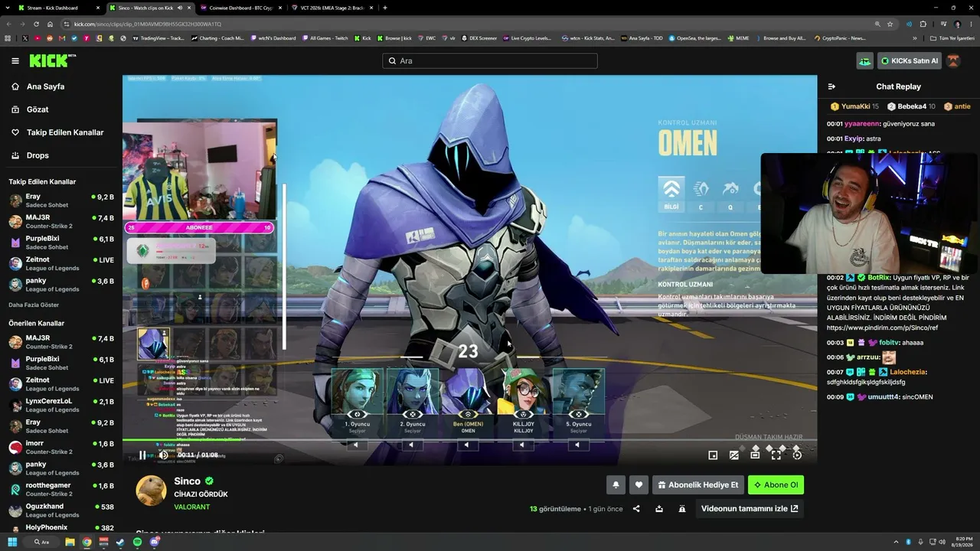The image size is (980, 551).
Task: Open recommended channel rootthegamer avatar
Action: point(15,490)
